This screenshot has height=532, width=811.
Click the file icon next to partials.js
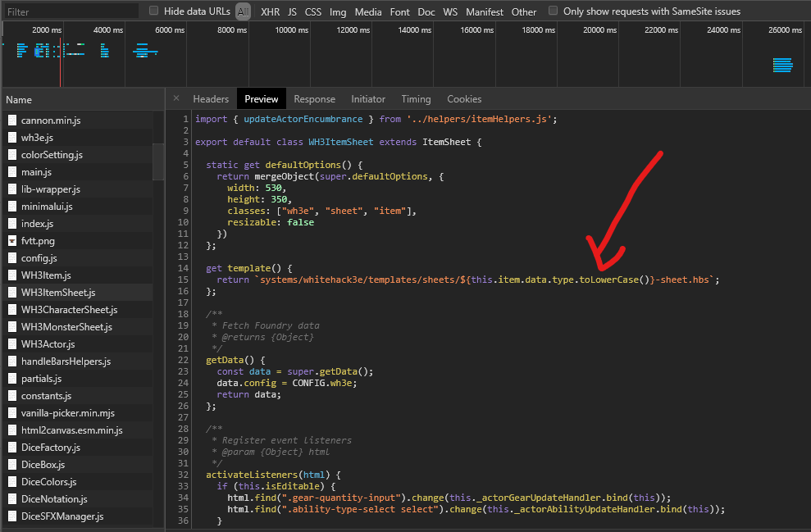[12, 379]
